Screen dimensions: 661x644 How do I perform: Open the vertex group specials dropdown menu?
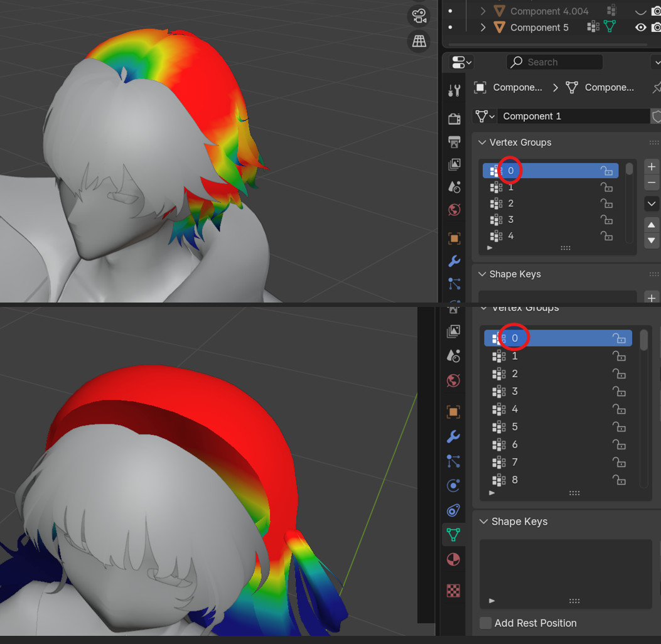point(651,203)
